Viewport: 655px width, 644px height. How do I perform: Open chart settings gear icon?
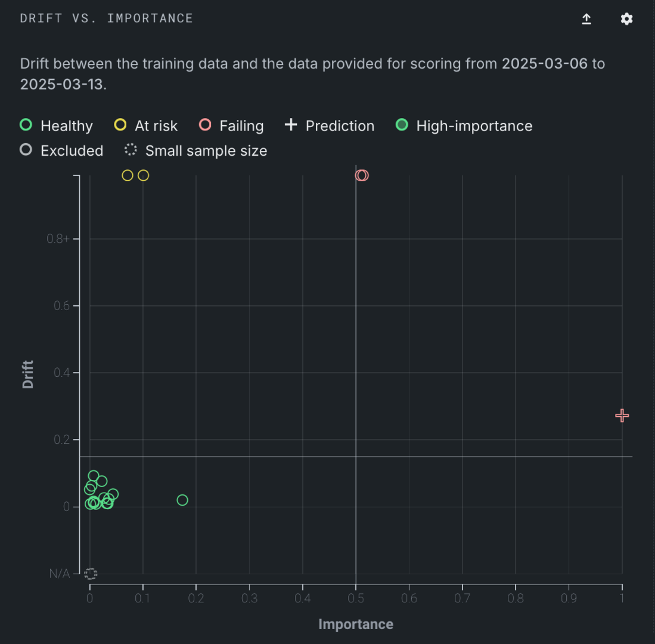(x=626, y=19)
